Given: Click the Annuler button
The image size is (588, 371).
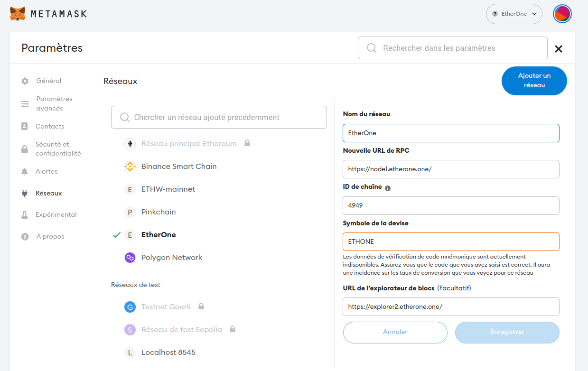Looking at the screenshot, I should coord(395,332).
